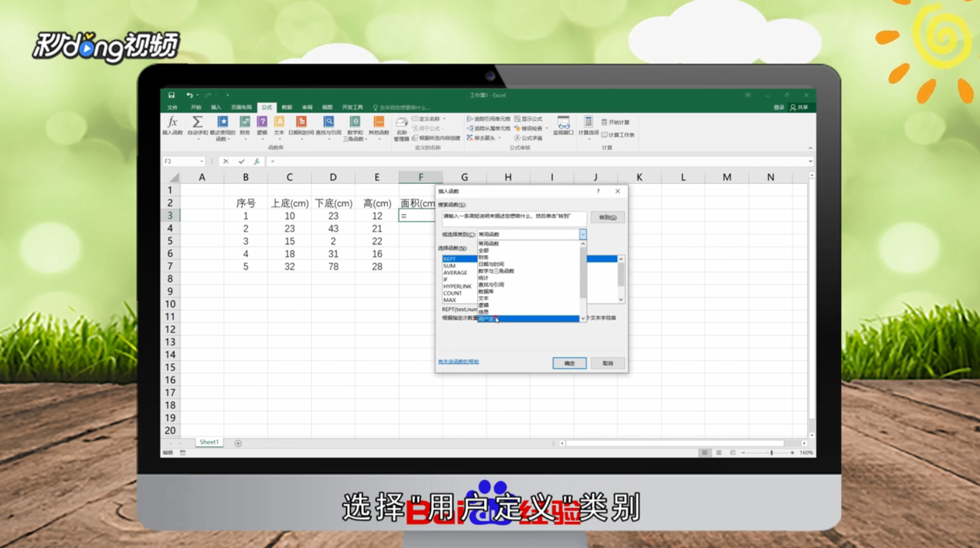
Task: Open the Lookup & Reference (查找与引用) icon
Action: pyautogui.click(x=329, y=122)
